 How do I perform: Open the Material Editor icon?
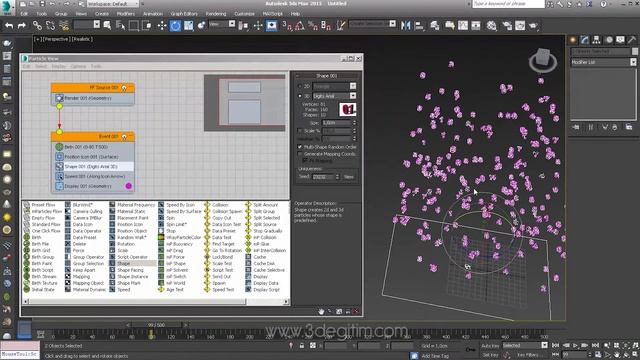(491, 26)
